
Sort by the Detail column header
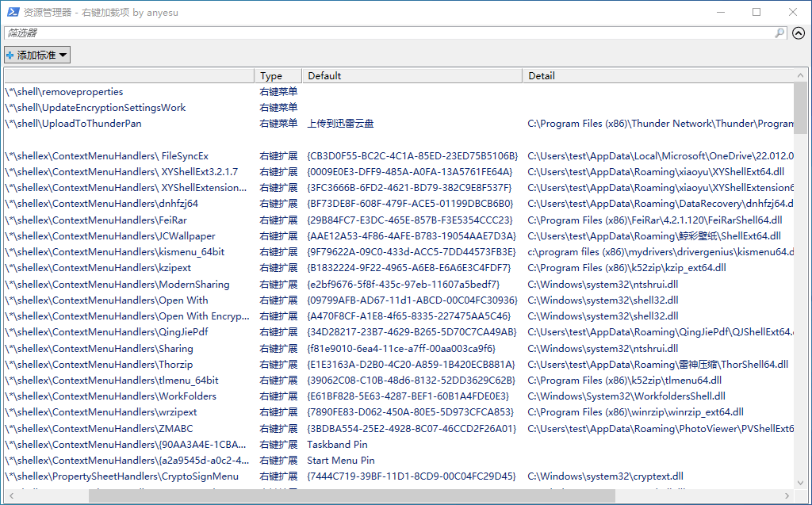658,75
